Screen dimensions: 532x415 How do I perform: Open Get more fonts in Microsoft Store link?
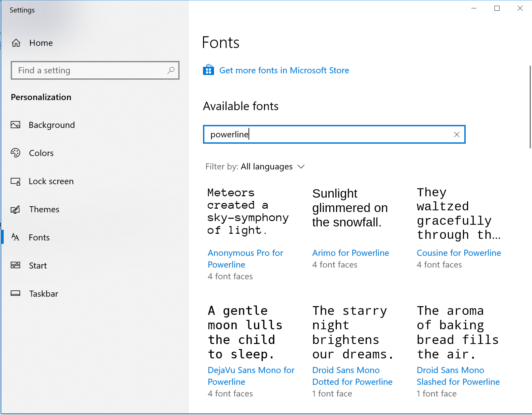[x=284, y=70]
